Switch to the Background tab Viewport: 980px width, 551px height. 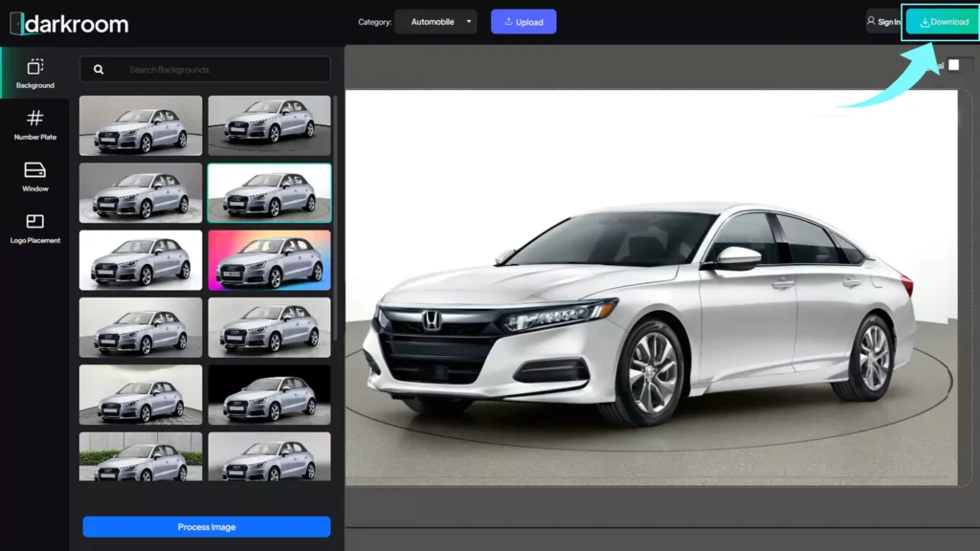pos(35,73)
